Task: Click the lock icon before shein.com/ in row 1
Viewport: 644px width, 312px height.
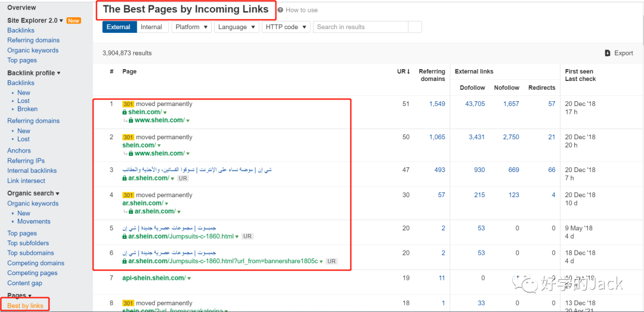Action: click(125, 112)
